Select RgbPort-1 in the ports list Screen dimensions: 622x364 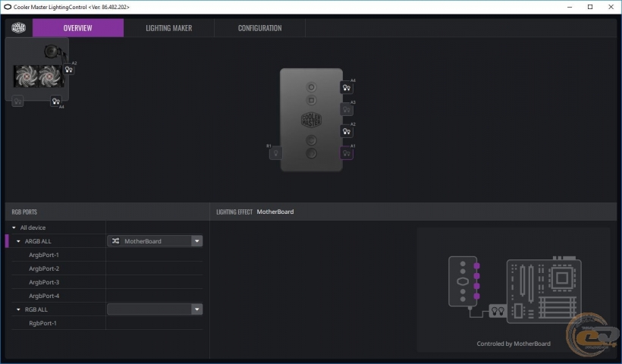coord(43,323)
